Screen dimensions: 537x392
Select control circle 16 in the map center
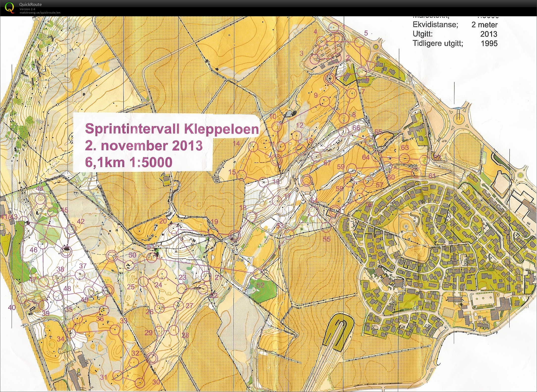click(x=264, y=182)
